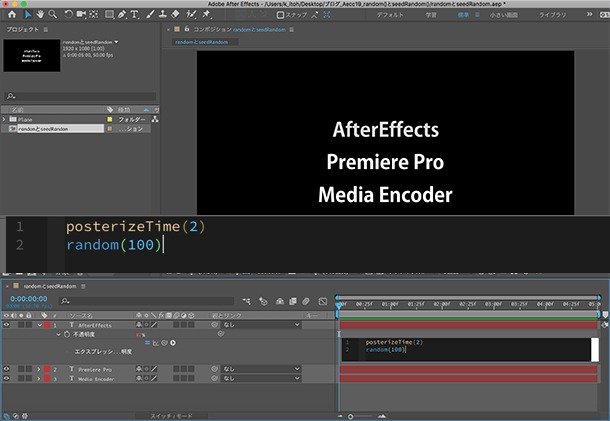The width and height of the screenshot is (610, 421).
Task: Select the Zoom magnifier tool
Action: point(53,14)
